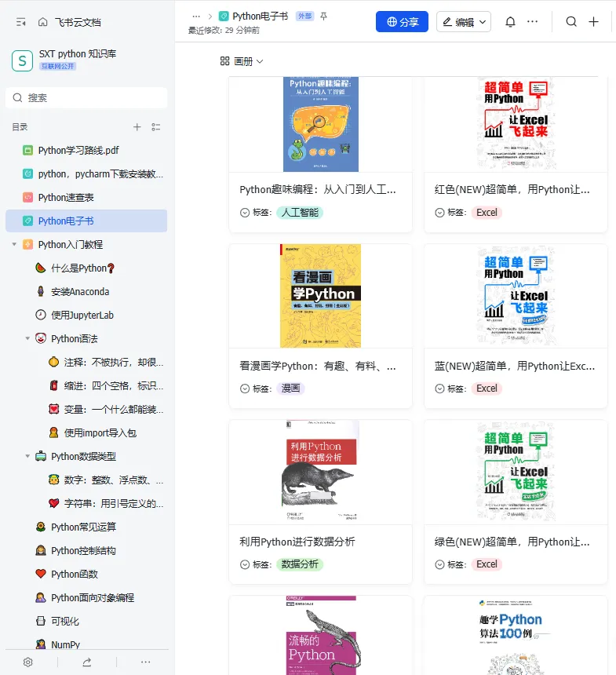Image resolution: width=616 pixels, height=675 pixels.
Task: Click the 最近修改: 29 分钟前 text
Action: coord(224,31)
